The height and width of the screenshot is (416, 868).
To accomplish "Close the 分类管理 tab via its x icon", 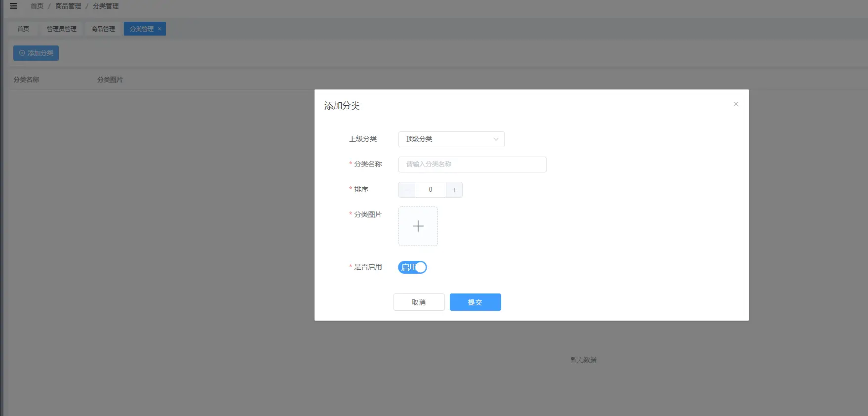I will point(159,29).
